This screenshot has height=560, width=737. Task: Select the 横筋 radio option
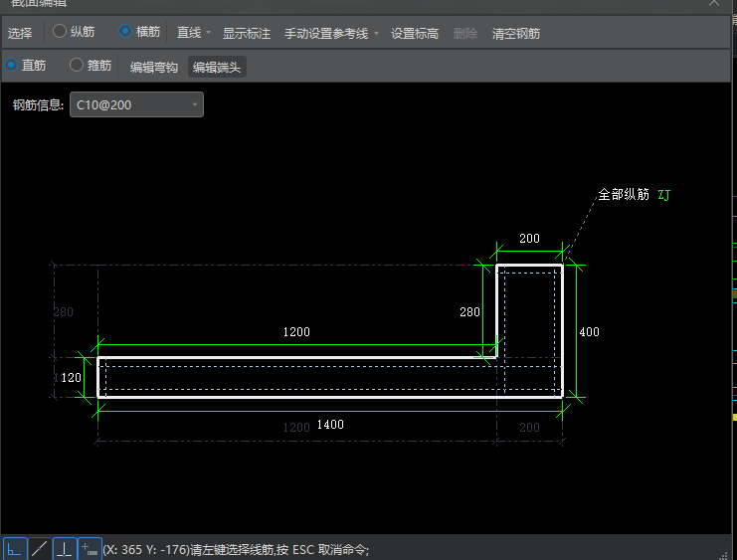coord(139,32)
